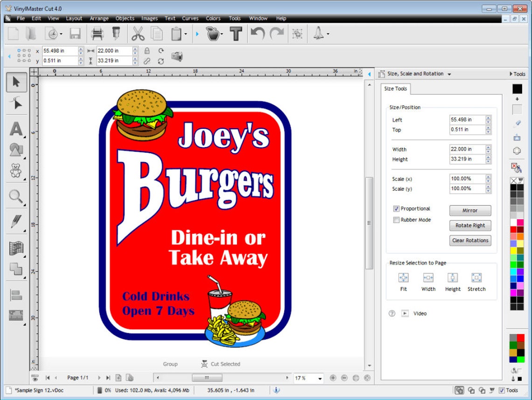Image resolution: width=532 pixels, height=400 pixels.
Task: Click the Width value input field
Action: coord(467,149)
